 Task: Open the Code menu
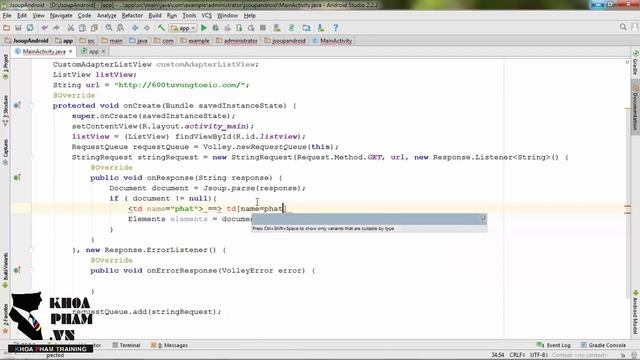(x=84, y=16)
